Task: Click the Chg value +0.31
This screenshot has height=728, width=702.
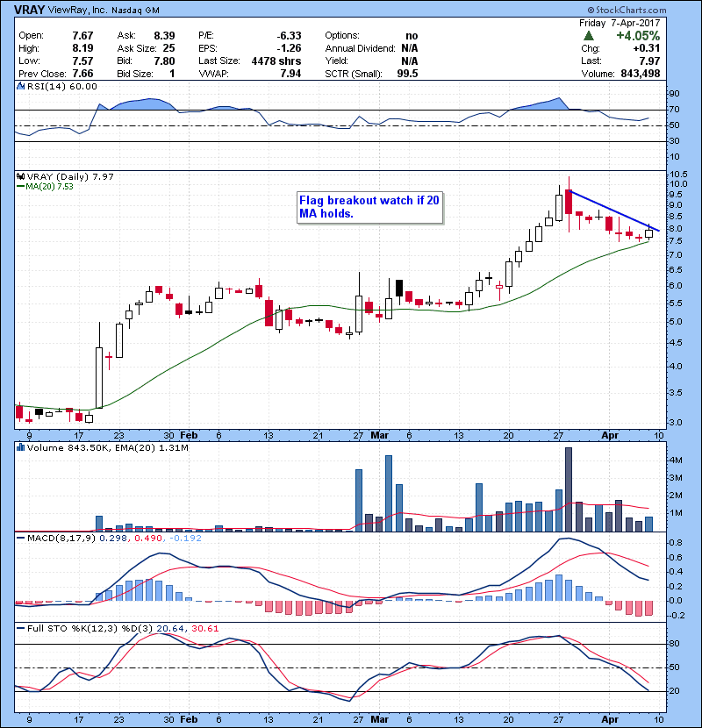Action: 646,48
